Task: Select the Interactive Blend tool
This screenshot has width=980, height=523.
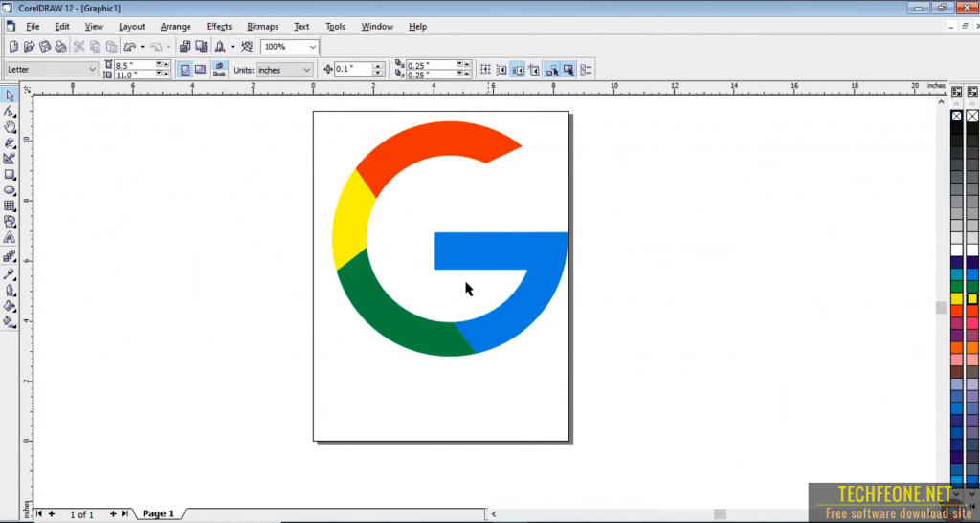Action: 10,256
